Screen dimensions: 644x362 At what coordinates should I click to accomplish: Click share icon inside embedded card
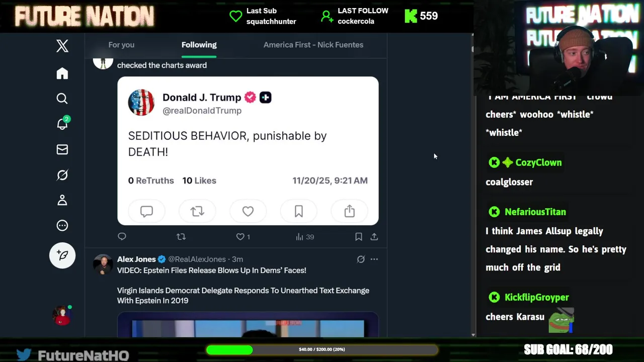pyautogui.click(x=350, y=211)
